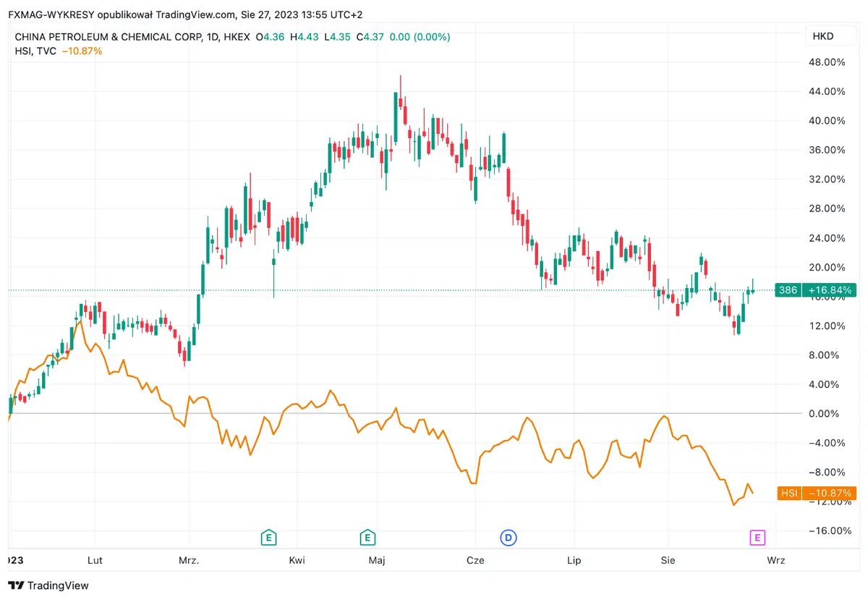The image size is (868, 600).
Task: Open the blue dividend marker labeled D
Action: point(509,538)
